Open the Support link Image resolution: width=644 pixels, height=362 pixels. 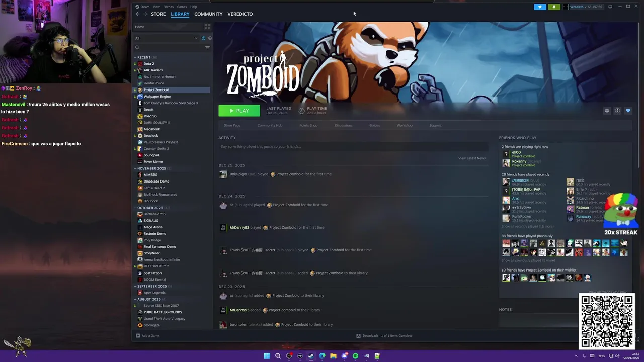click(x=435, y=125)
